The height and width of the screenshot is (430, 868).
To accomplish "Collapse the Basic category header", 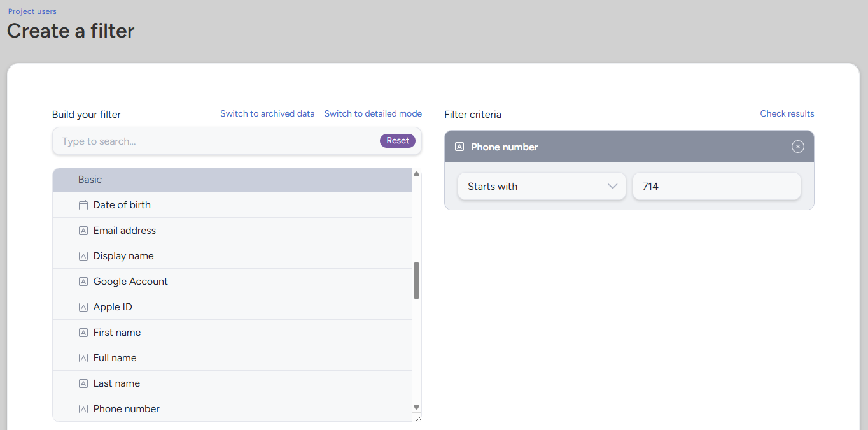I will (x=232, y=180).
